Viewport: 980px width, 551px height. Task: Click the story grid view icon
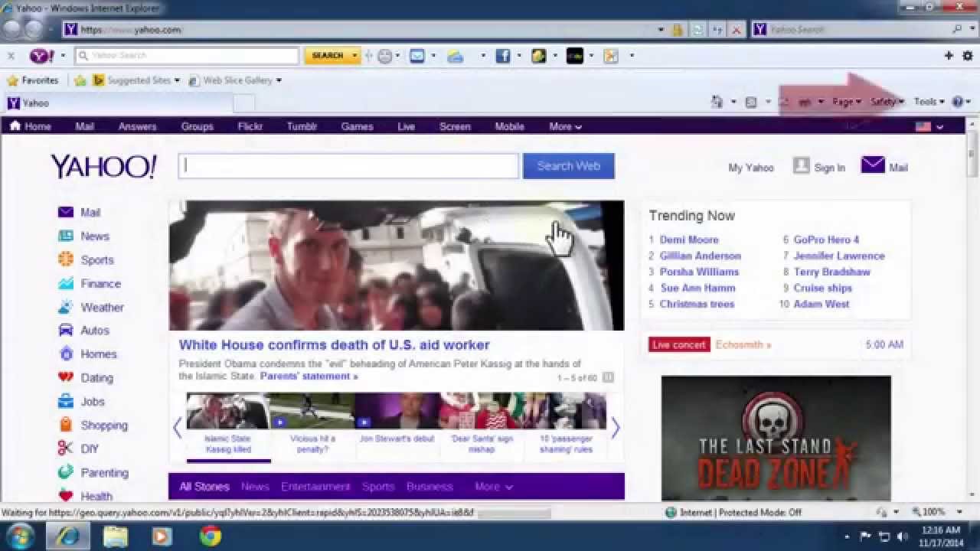tap(608, 377)
